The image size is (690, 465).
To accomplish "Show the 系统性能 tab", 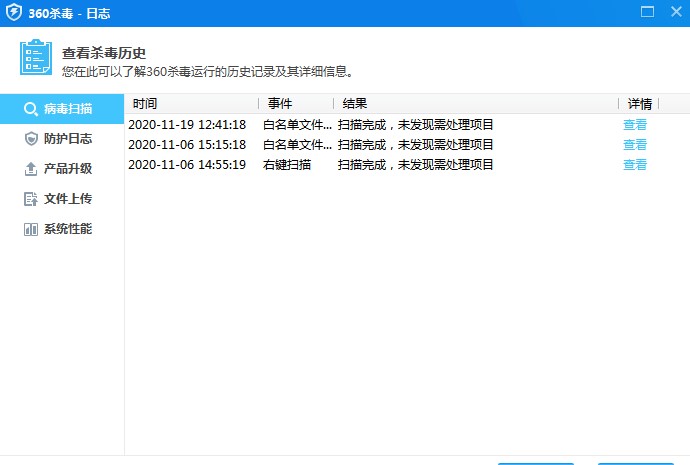I will coord(62,229).
